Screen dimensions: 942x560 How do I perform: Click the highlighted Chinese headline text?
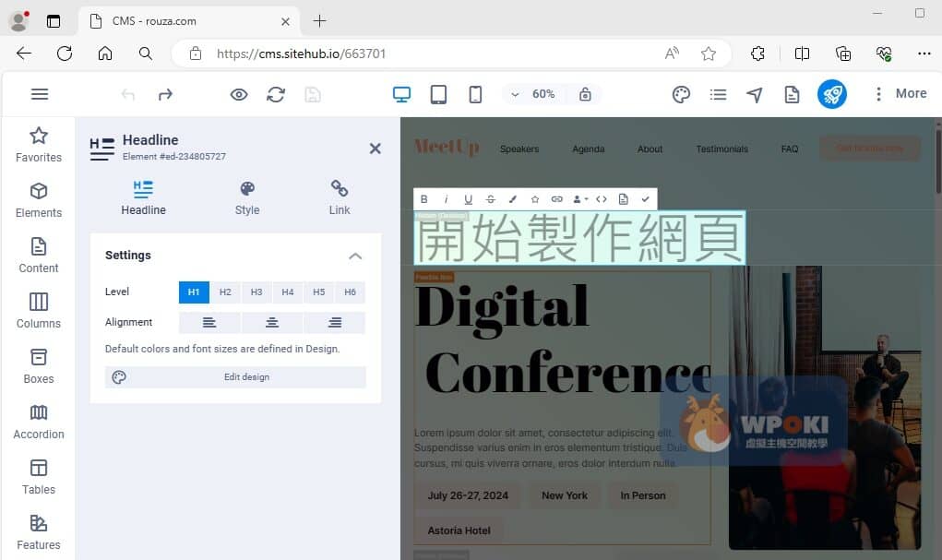579,239
